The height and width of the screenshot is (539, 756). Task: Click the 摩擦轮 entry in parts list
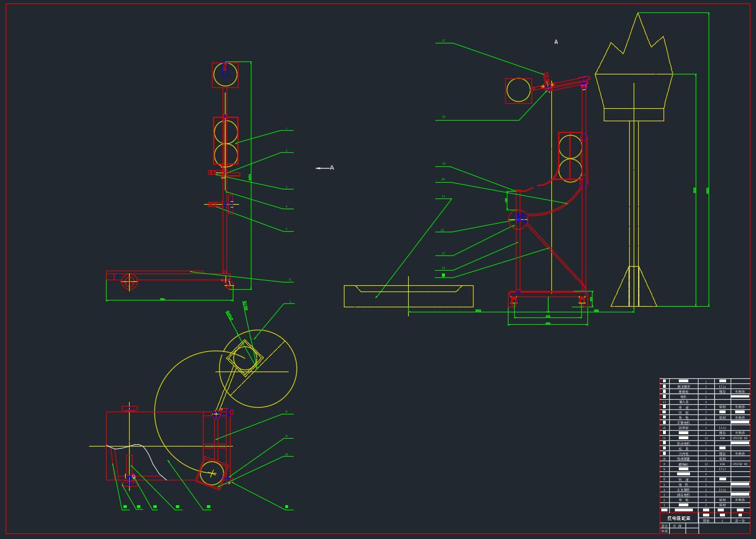click(x=683, y=392)
